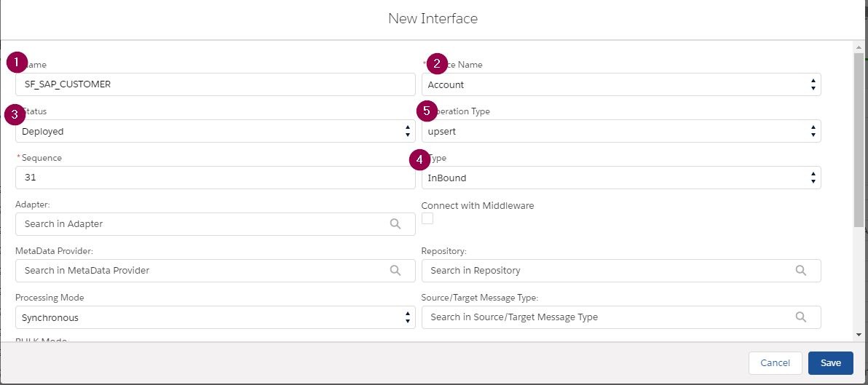Click the numbered badge 5 marker

coord(427,111)
